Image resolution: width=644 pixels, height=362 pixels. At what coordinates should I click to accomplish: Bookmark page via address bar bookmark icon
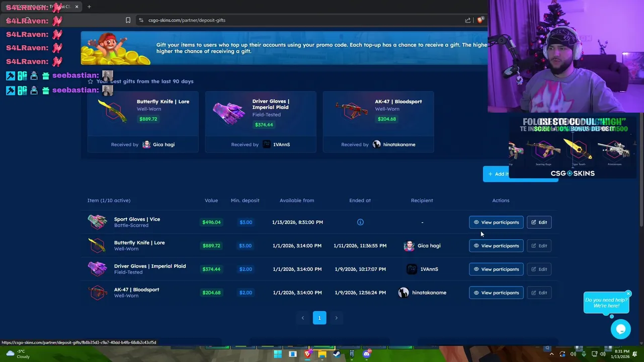coord(128,20)
